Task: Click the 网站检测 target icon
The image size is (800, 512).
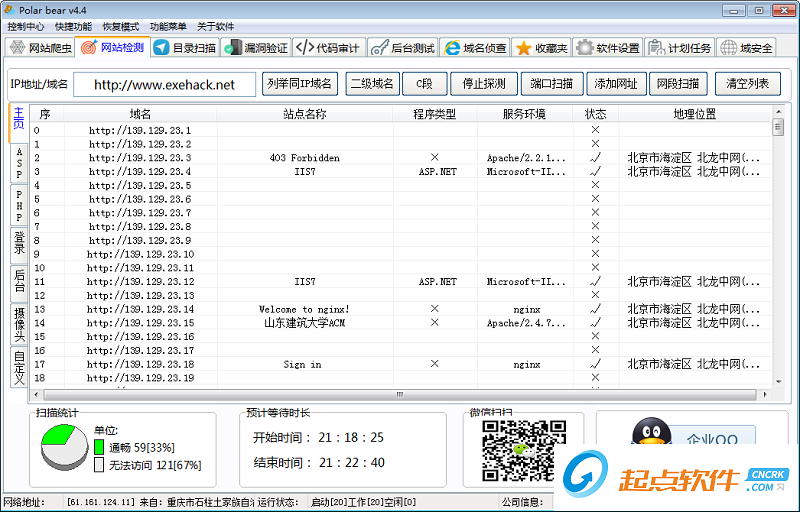Action: point(89,48)
